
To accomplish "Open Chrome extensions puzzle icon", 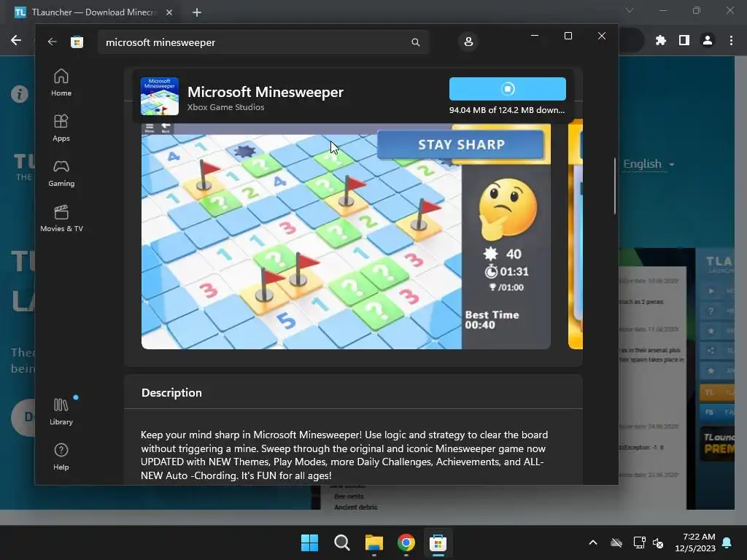I will pos(660,41).
